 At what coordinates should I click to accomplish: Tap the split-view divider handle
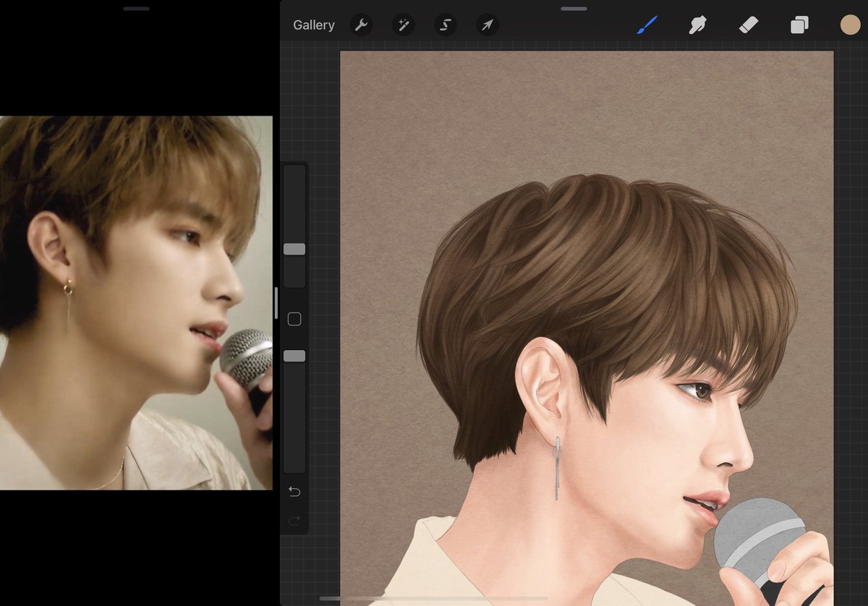coord(276,303)
